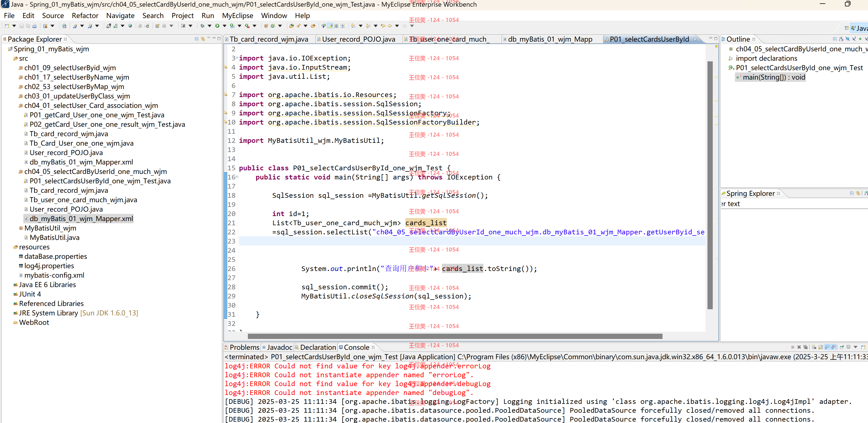Click the New Java Class icon
This screenshot has width=868, height=423.
point(273,26)
